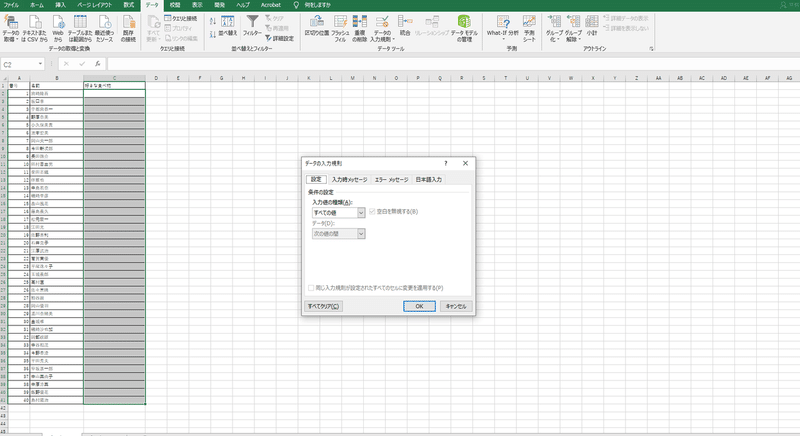The height and width of the screenshot is (436, 800).
Task: Sort descending with the Z-A icon
Action: click(213, 34)
